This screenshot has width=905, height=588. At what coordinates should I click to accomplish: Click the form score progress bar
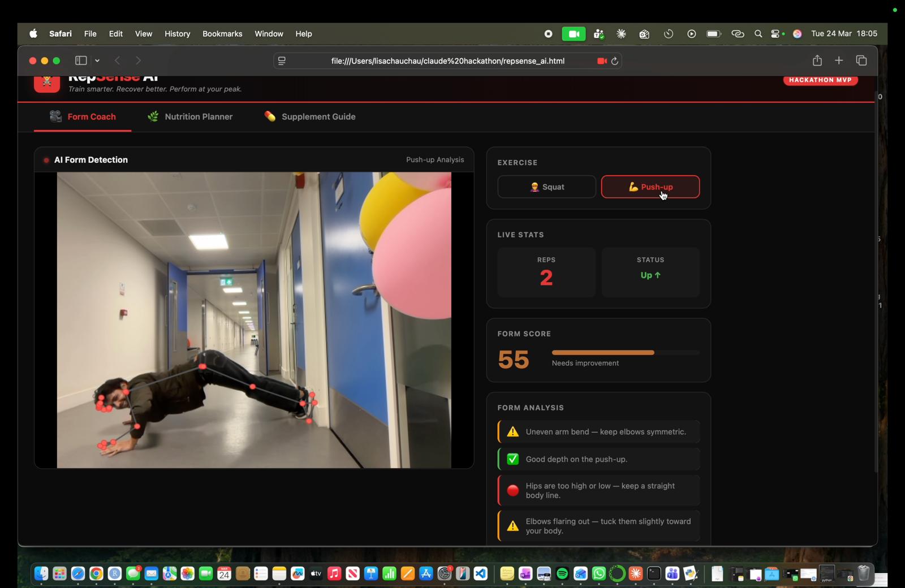[x=626, y=353]
